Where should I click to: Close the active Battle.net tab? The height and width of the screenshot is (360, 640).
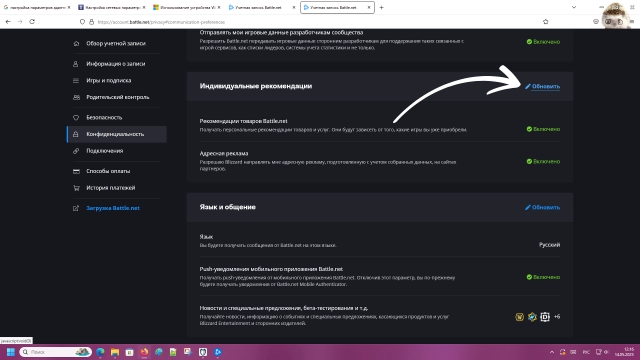pyautogui.click(x=369, y=7)
